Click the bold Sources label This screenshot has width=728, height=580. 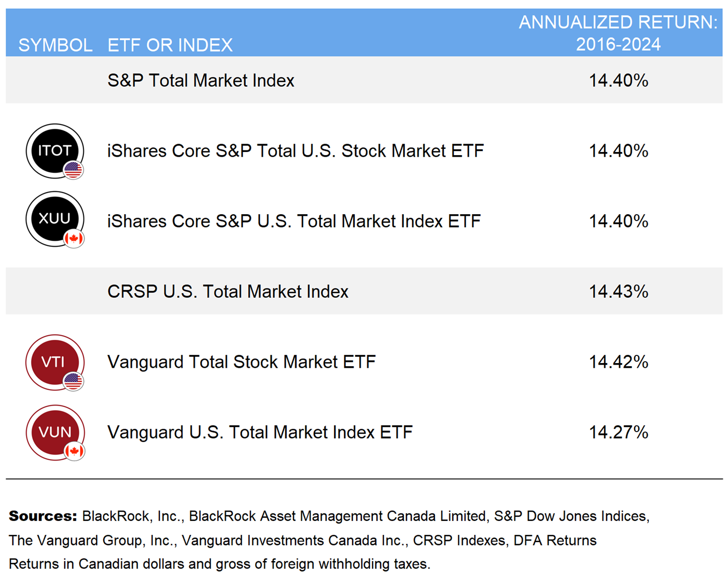tap(43, 516)
